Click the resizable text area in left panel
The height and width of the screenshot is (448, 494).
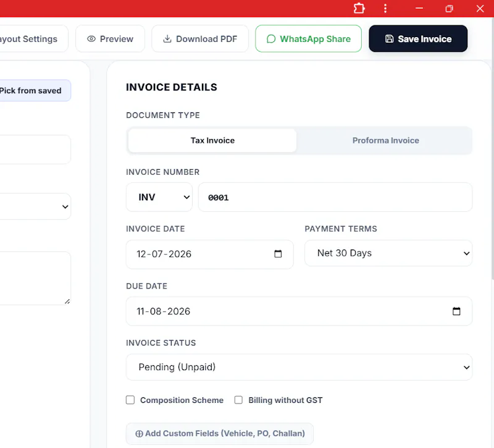[35, 278]
